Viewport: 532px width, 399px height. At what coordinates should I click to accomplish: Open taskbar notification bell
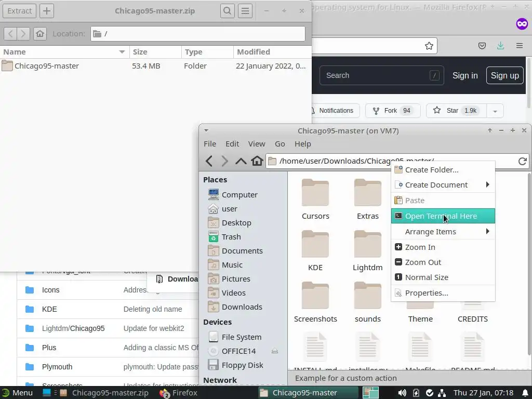point(525,393)
